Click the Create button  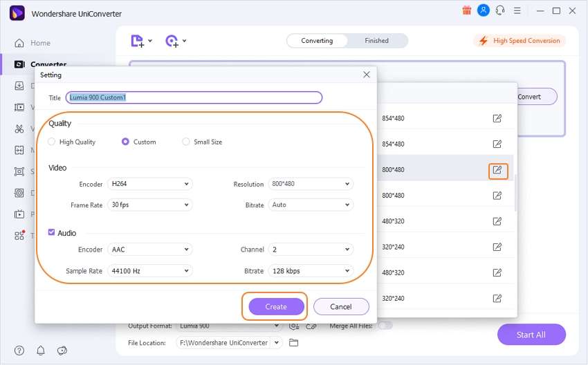277,306
